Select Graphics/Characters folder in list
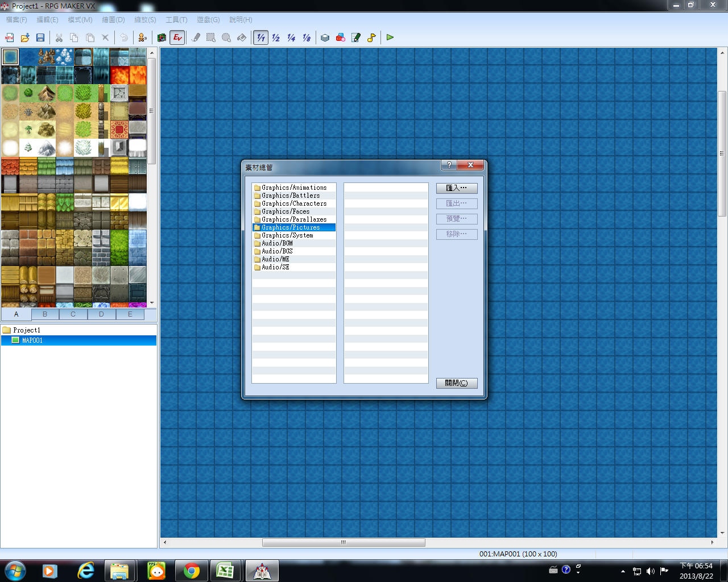 tap(294, 203)
